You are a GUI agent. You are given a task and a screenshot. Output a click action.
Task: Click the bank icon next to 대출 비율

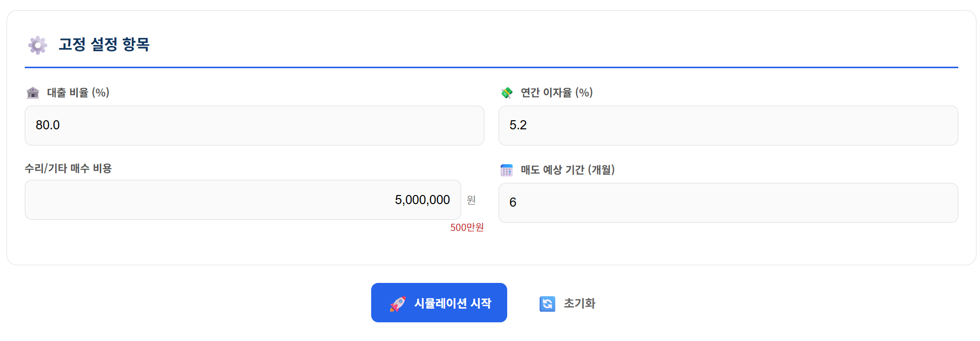pyautogui.click(x=32, y=93)
